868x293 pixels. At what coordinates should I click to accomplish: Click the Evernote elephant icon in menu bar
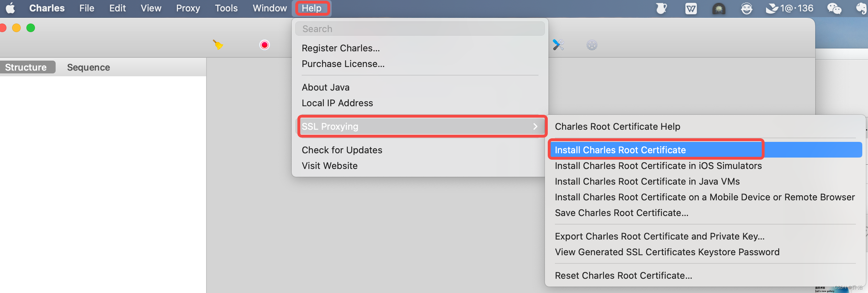(862, 8)
